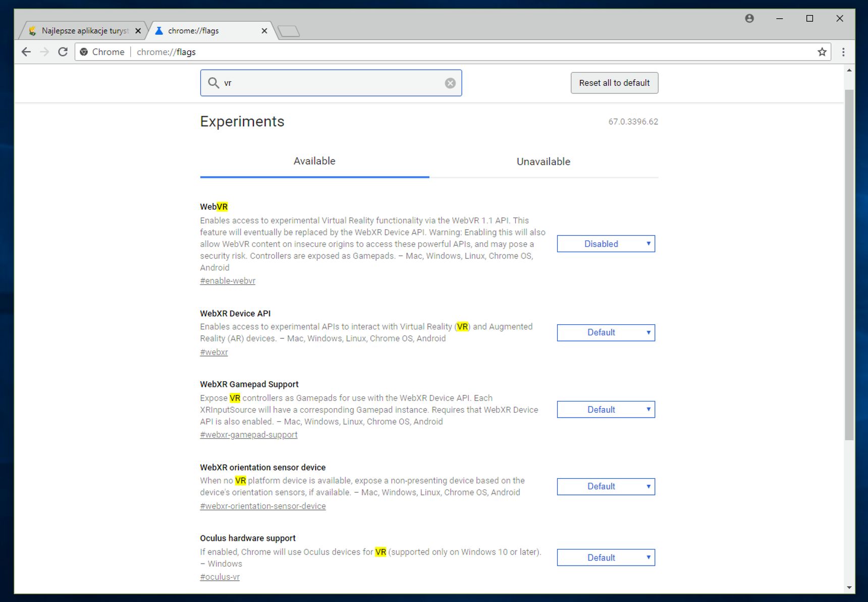Switch to the Available experiments tab
The height and width of the screenshot is (602, 868).
[314, 162]
